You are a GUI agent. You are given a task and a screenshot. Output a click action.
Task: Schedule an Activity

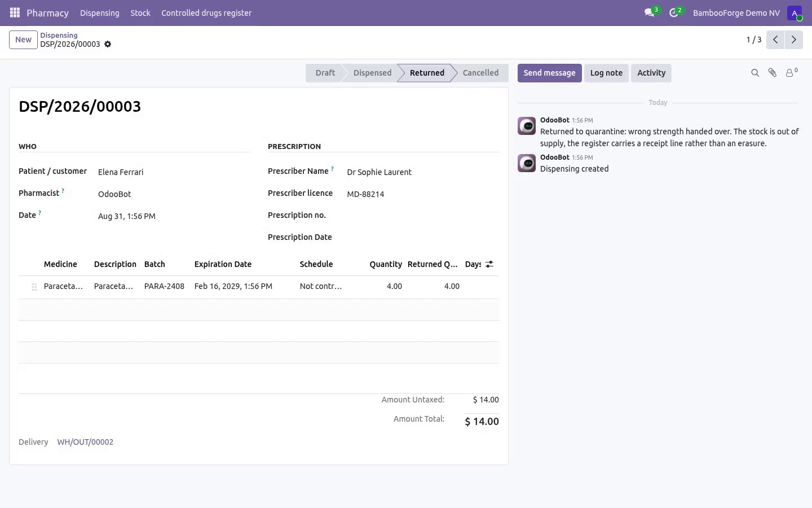(x=651, y=73)
